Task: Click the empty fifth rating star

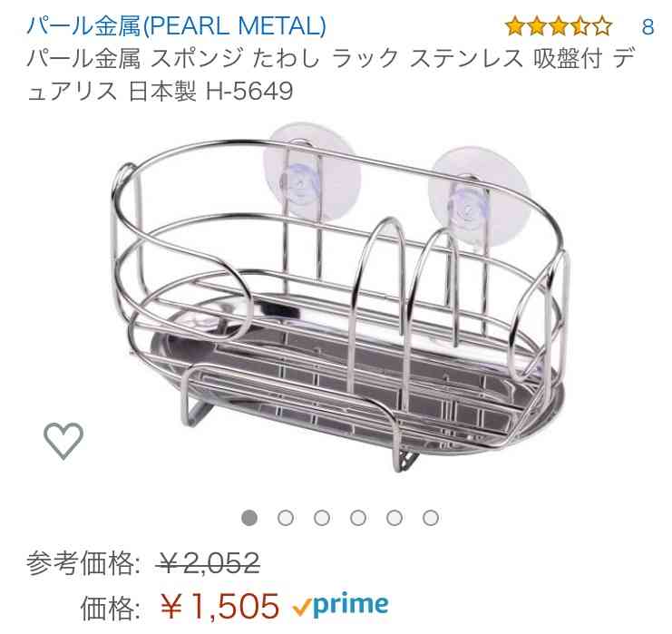Action: pos(602,26)
